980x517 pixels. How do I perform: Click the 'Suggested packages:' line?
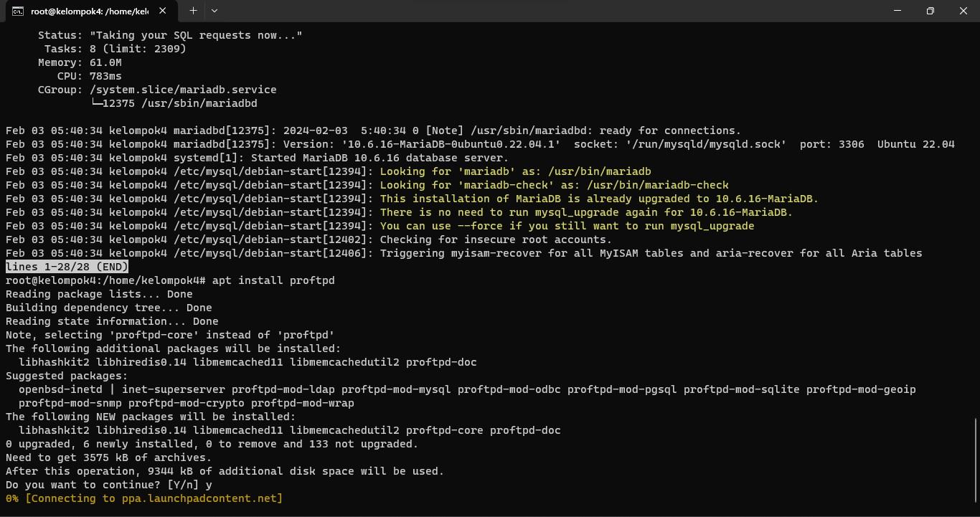[x=67, y=376]
